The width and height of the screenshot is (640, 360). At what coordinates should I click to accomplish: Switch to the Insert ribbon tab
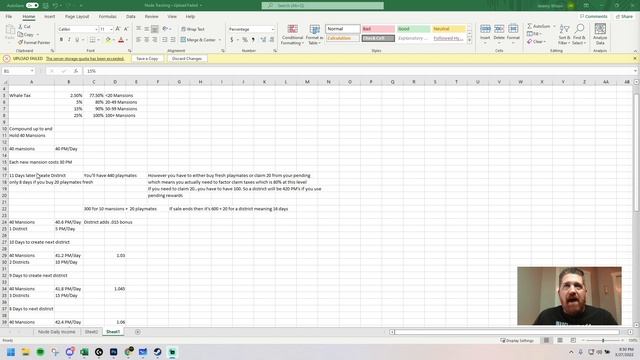[49, 16]
